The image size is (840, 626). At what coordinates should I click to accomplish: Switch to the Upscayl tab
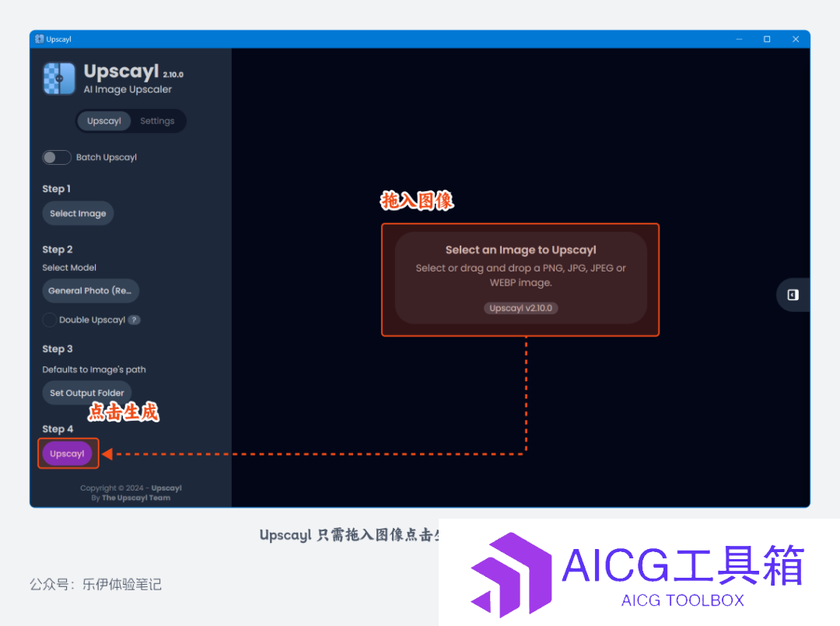(104, 121)
